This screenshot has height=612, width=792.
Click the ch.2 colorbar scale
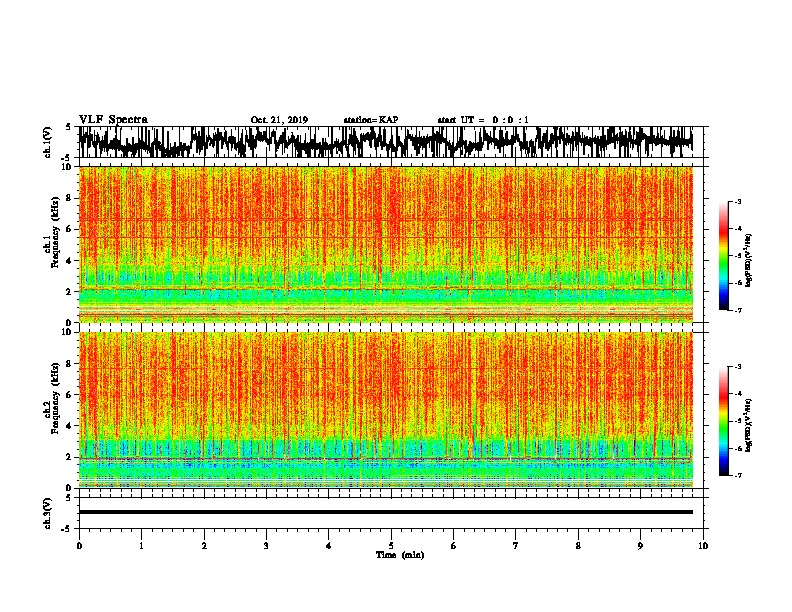[723, 421]
